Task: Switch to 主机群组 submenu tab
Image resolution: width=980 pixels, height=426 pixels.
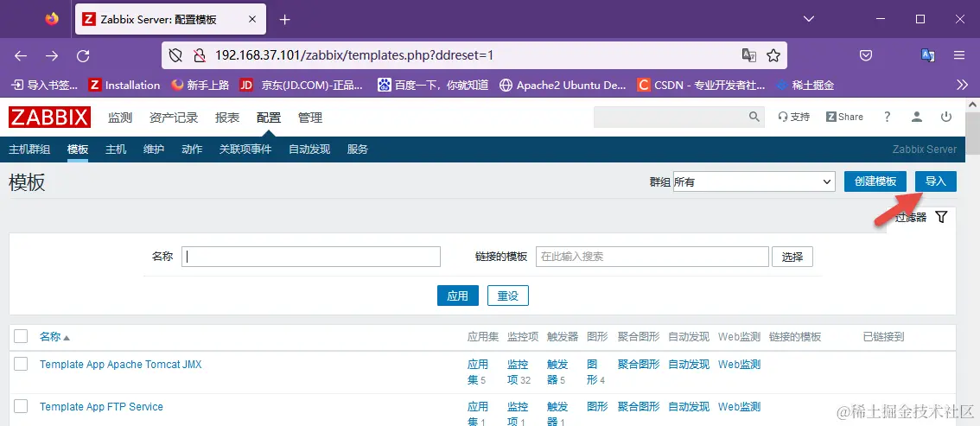Action: pos(29,149)
